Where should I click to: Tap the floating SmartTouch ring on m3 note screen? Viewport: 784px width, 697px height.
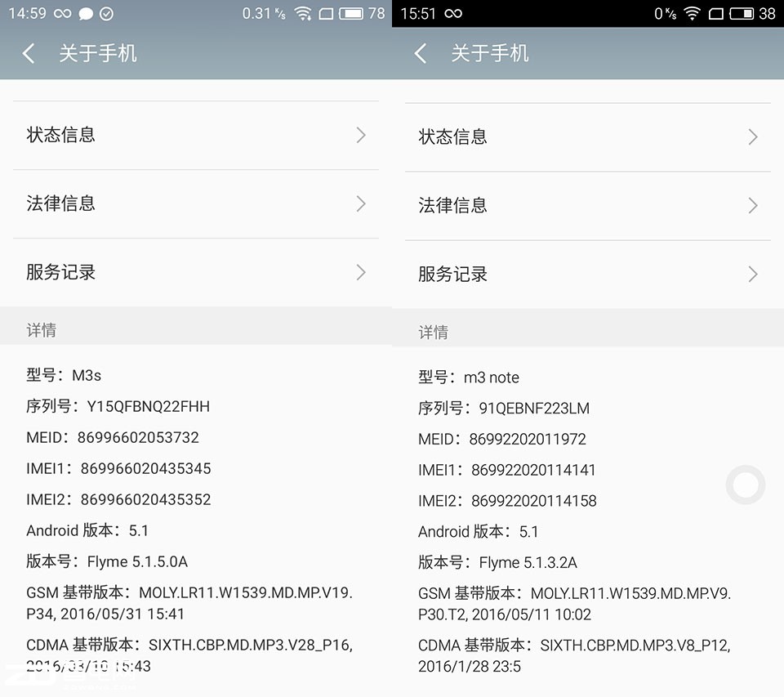[746, 485]
